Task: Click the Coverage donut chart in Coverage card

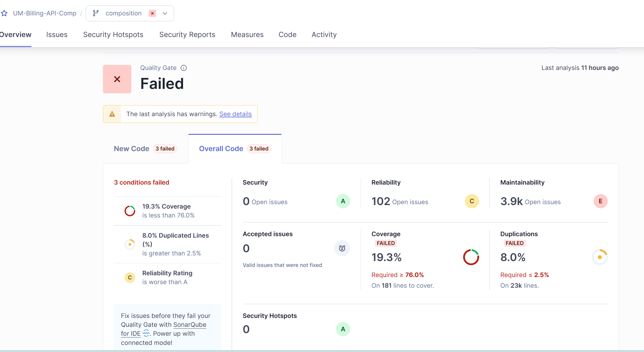Action: 471,257
